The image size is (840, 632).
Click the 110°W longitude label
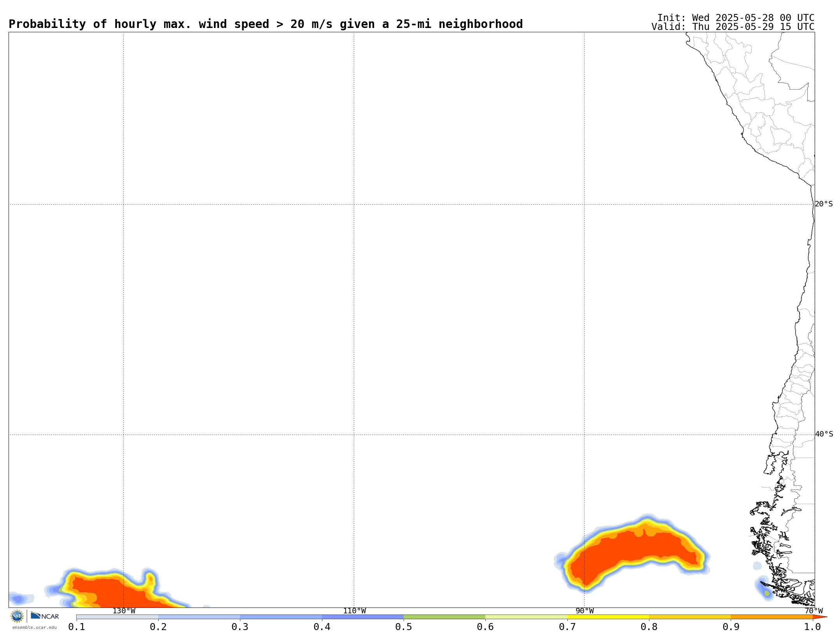pyautogui.click(x=354, y=611)
